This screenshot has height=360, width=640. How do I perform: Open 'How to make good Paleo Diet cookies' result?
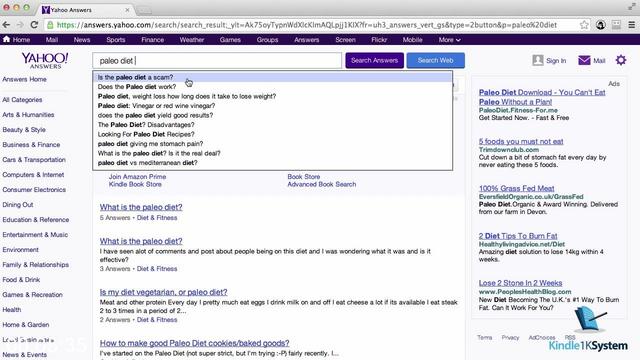[194, 343]
